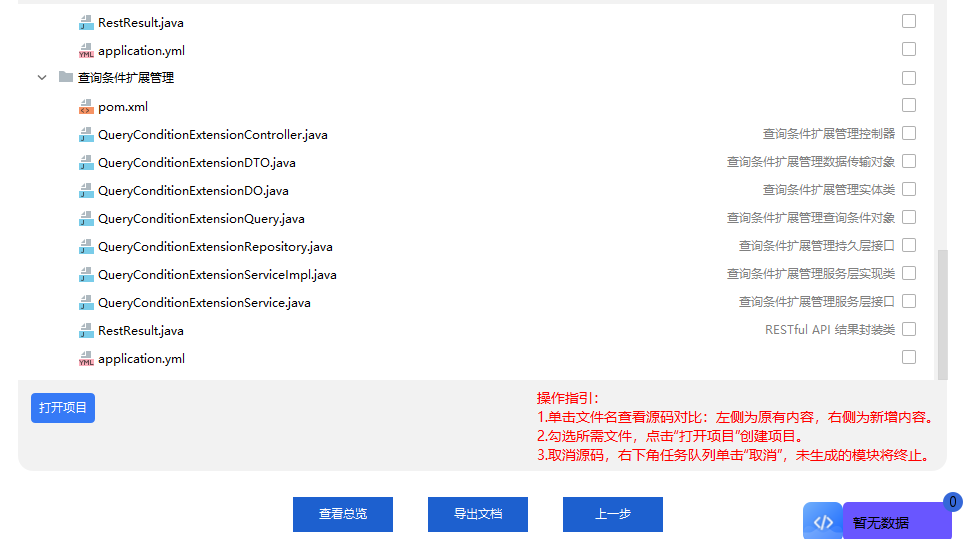The width and height of the screenshot is (969, 539).
Task: Tick checkbox next to 查询条件扩展管理实体类
Action: click(x=908, y=189)
